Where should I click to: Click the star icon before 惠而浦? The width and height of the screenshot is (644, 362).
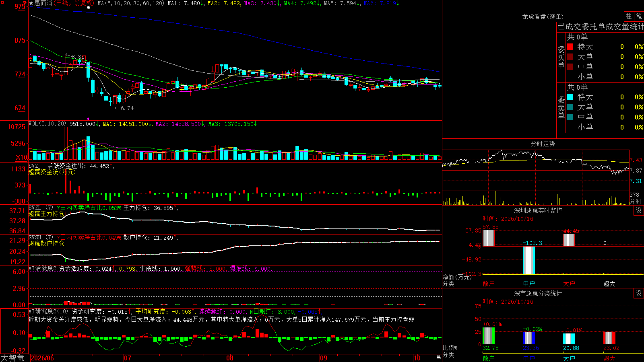(x=31, y=3)
